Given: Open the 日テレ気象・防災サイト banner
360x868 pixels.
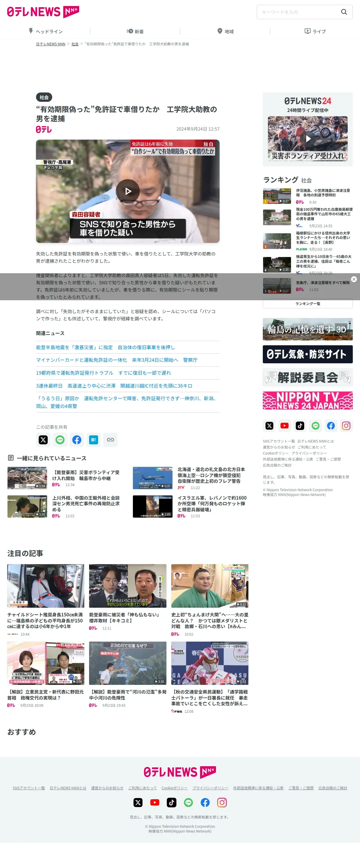Looking at the screenshot, I should tap(308, 354).
